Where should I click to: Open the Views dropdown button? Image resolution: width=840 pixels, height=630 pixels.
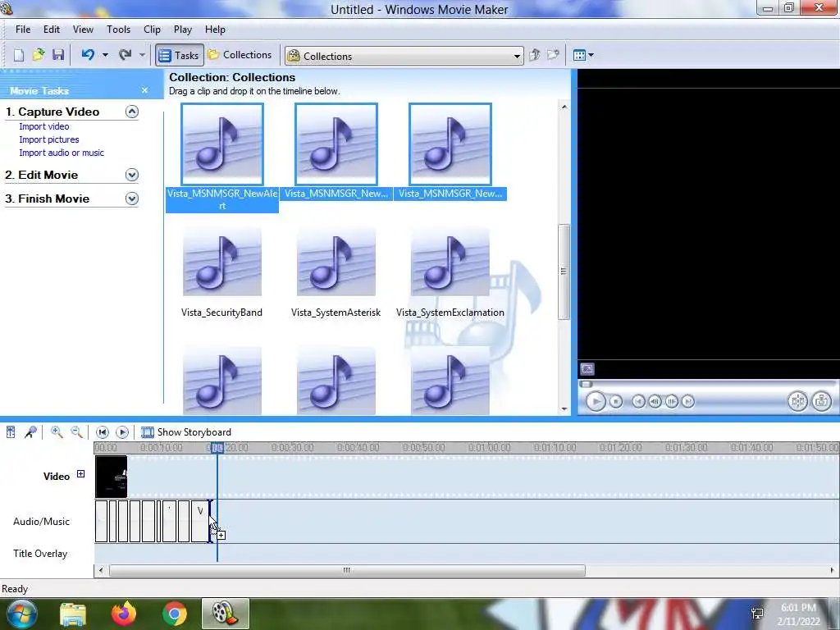[583, 55]
